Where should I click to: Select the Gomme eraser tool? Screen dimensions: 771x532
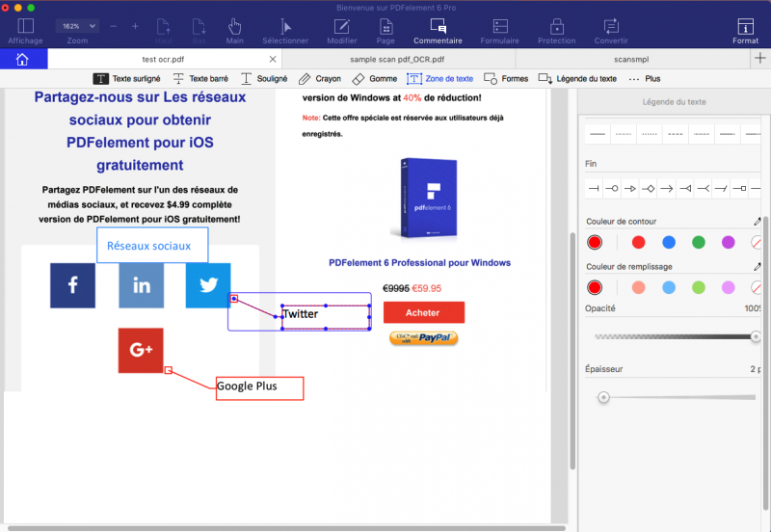click(375, 79)
